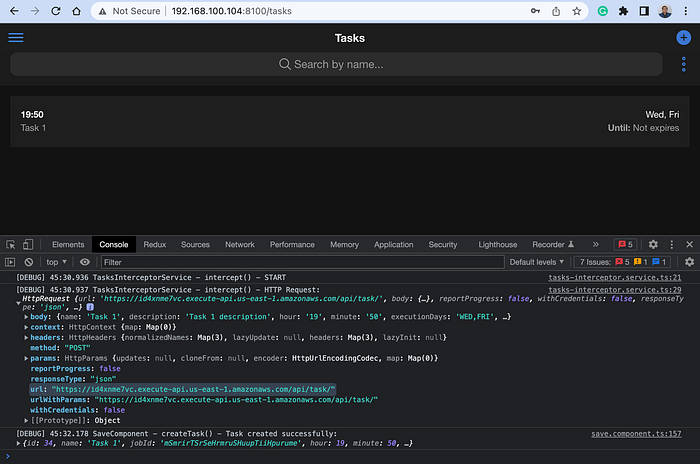Screen dimensions: 700x464
Task: Toggle the browser side panel icon
Action: [x=644, y=11]
